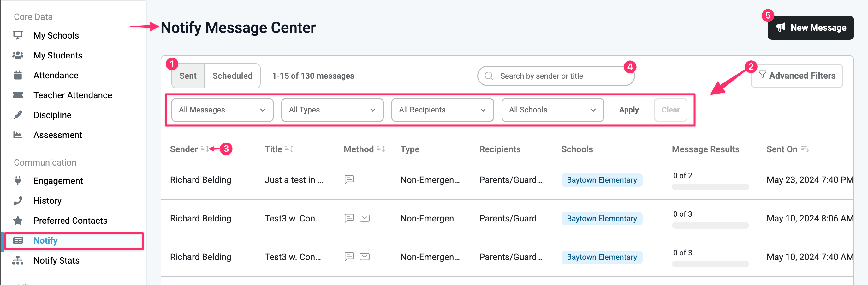This screenshot has width=868, height=285.
Task: Apply the selected filters
Action: (629, 110)
